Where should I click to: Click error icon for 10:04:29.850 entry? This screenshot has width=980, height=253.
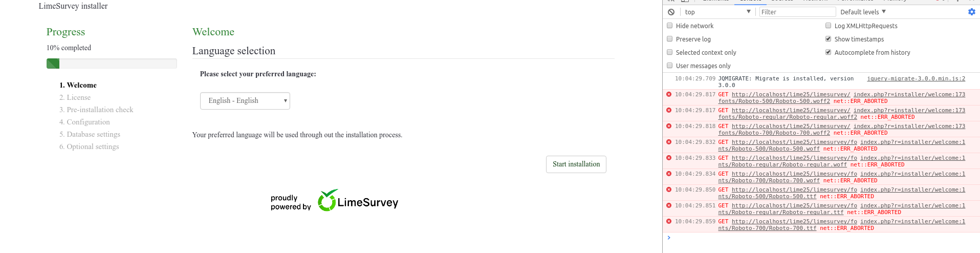pyautogui.click(x=669, y=189)
